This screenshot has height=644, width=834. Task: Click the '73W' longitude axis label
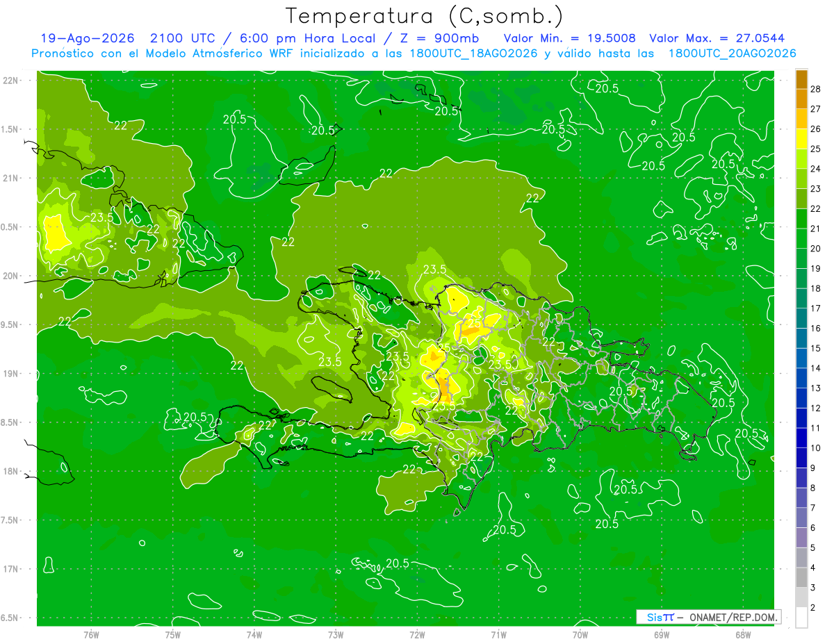click(336, 635)
